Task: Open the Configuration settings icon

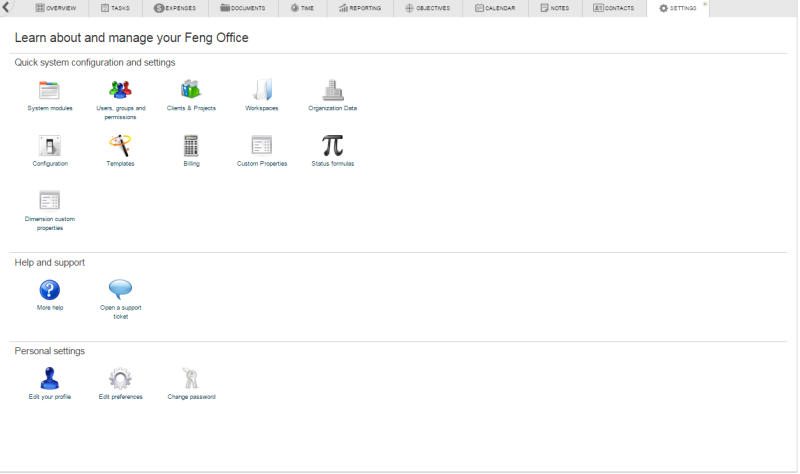Action: click(49, 145)
